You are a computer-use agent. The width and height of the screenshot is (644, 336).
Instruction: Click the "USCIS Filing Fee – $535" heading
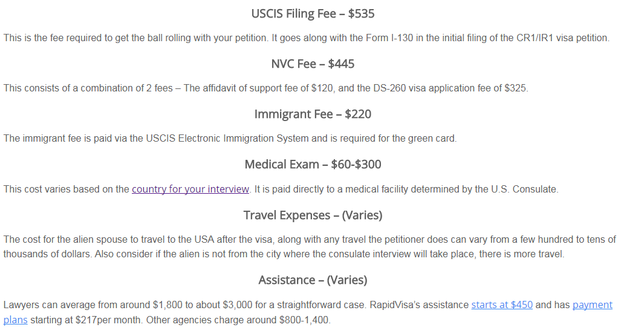point(313,13)
